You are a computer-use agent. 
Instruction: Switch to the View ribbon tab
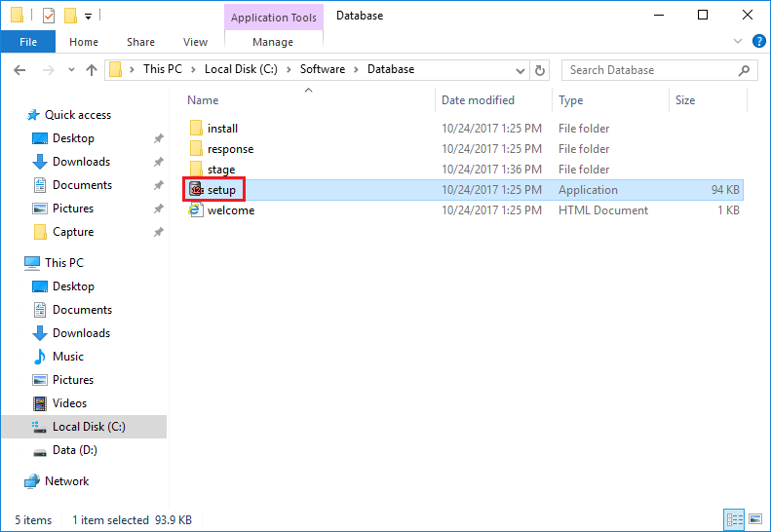click(195, 42)
